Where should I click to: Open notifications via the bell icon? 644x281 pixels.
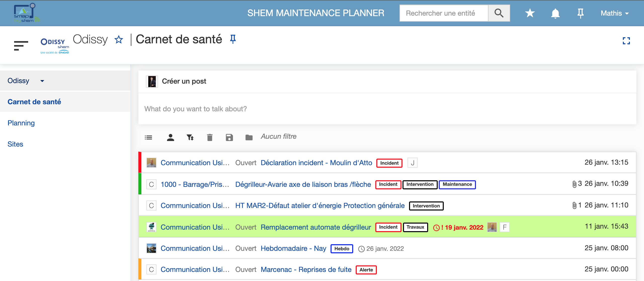tap(555, 13)
